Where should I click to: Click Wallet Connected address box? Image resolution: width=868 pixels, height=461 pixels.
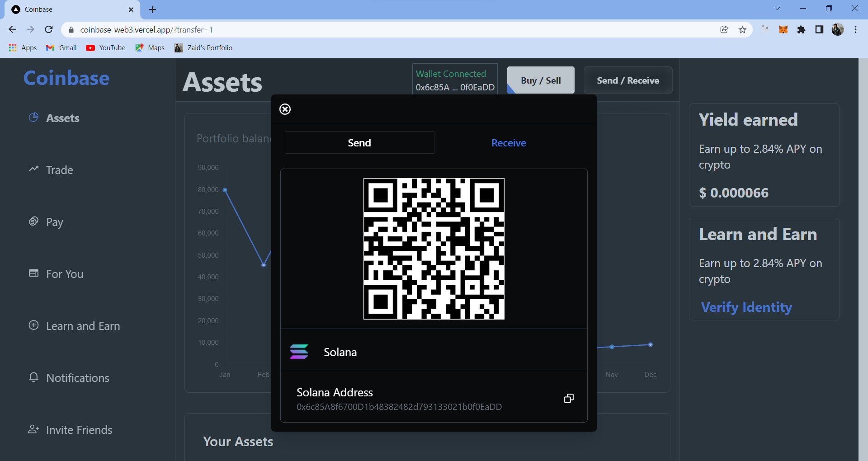(455, 80)
